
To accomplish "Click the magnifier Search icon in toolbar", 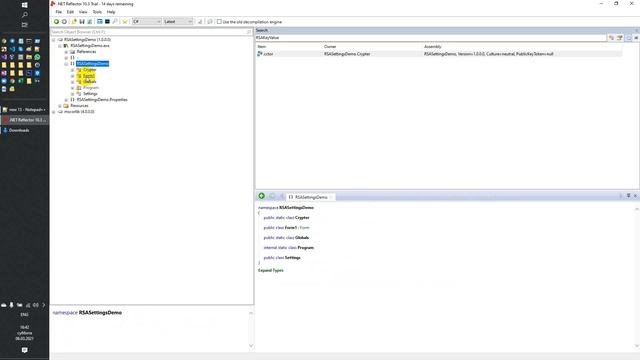I will 115,22.
